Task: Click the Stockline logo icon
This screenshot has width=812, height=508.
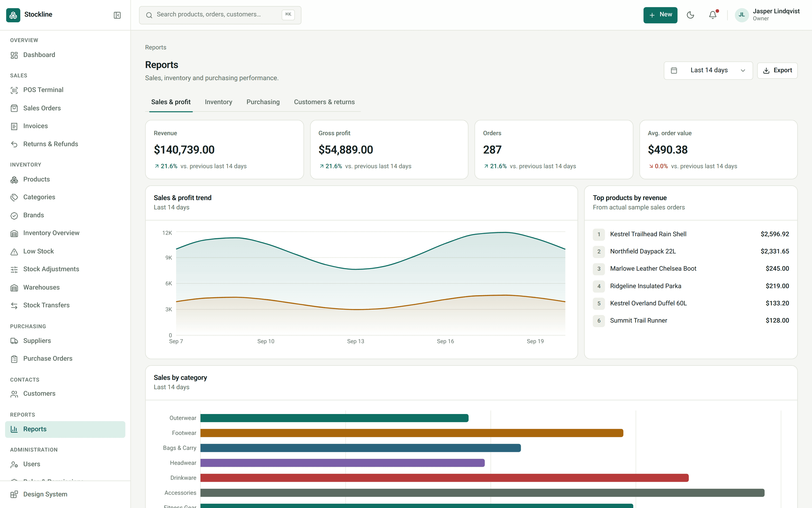Action: [13, 15]
